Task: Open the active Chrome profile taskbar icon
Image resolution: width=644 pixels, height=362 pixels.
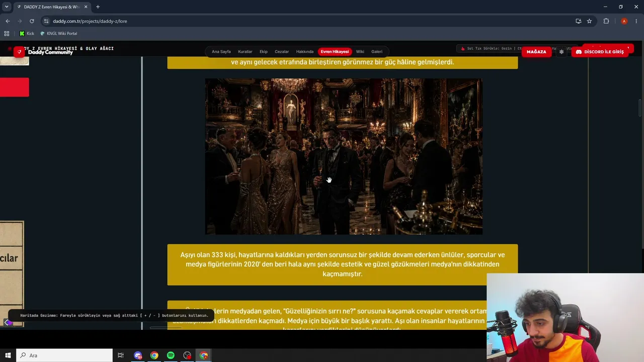Action: coord(204,355)
